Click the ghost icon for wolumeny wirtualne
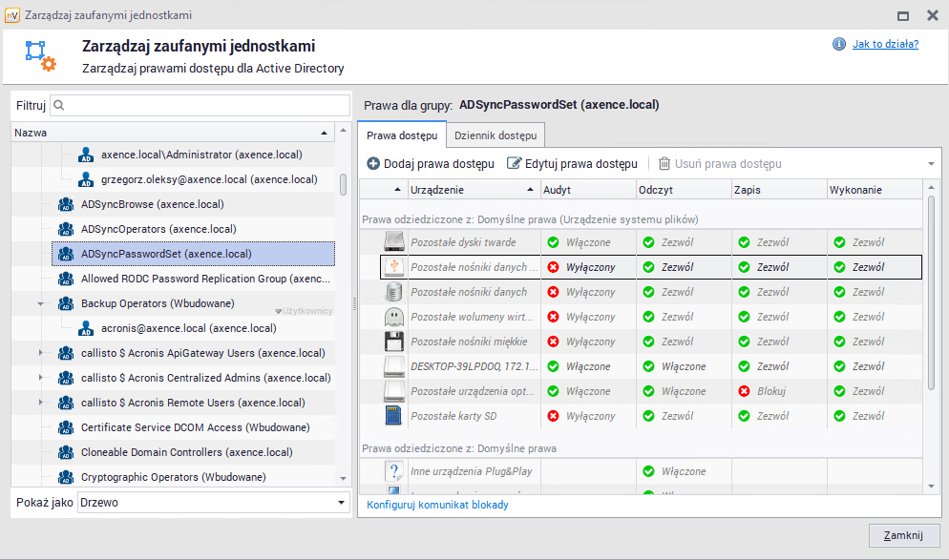949x560 pixels. (x=394, y=317)
